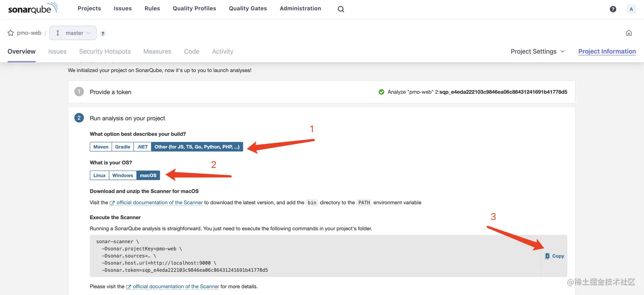Screen dimensions: 644x295
Task: Click the home icon on the right
Action: (629, 33)
